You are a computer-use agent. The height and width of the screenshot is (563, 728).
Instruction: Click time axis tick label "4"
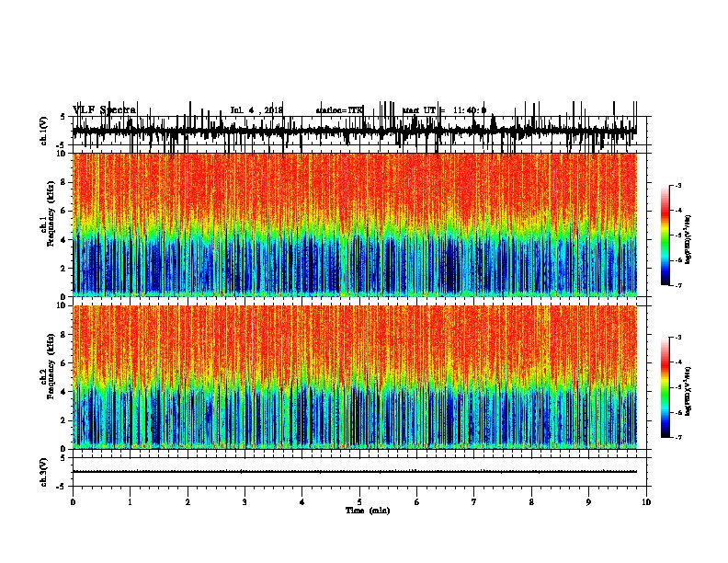coord(302,502)
